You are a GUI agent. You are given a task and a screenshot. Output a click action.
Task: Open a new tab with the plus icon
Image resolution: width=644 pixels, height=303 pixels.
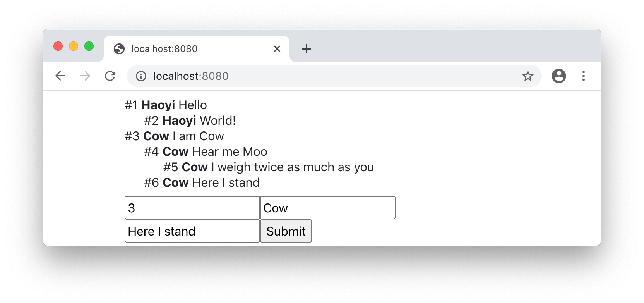tap(307, 49)
